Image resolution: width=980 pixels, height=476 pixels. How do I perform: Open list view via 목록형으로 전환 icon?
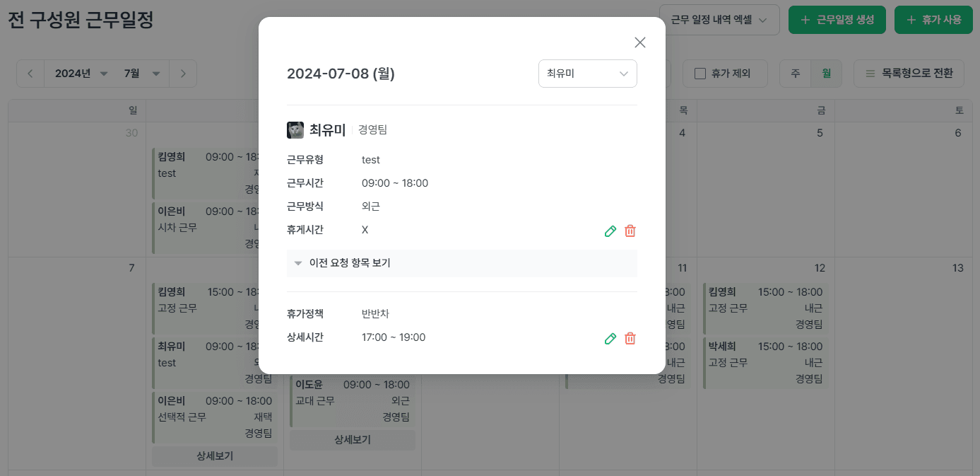point(909,73)
